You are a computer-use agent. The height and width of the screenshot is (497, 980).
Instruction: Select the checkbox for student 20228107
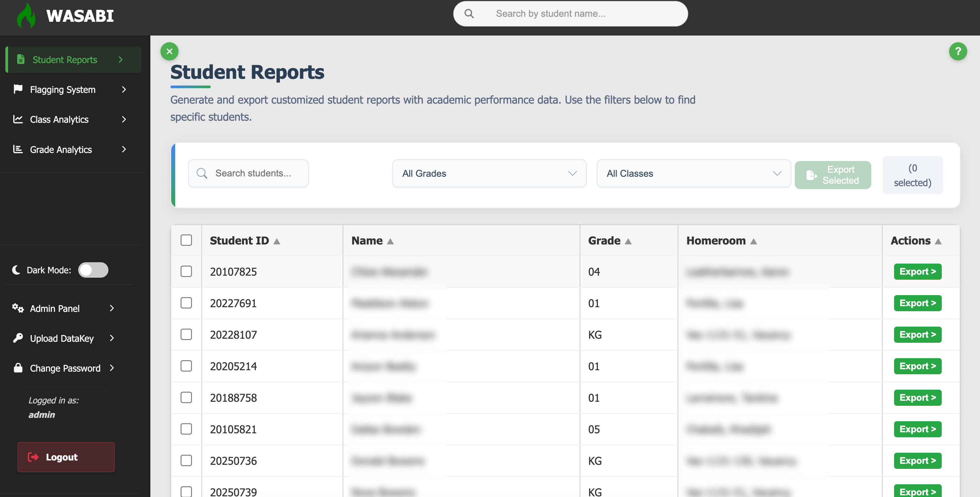[186, 335]
